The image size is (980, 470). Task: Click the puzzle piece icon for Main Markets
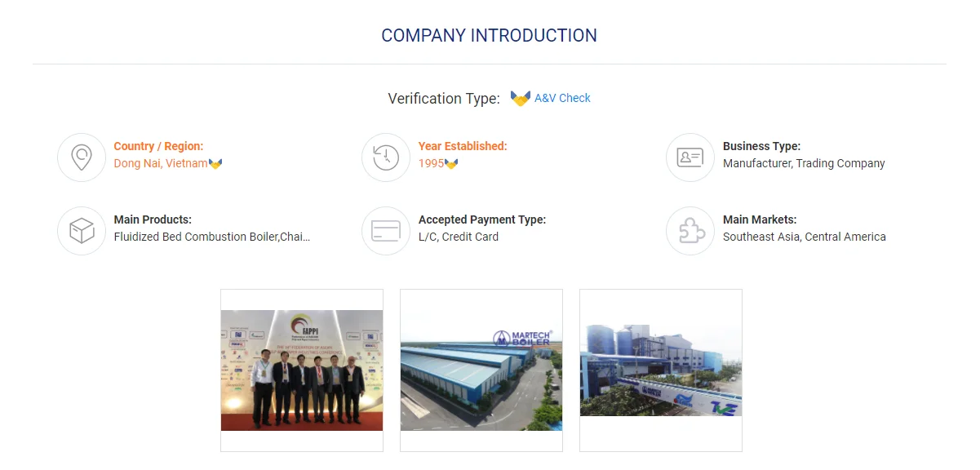tap(690, 231)
